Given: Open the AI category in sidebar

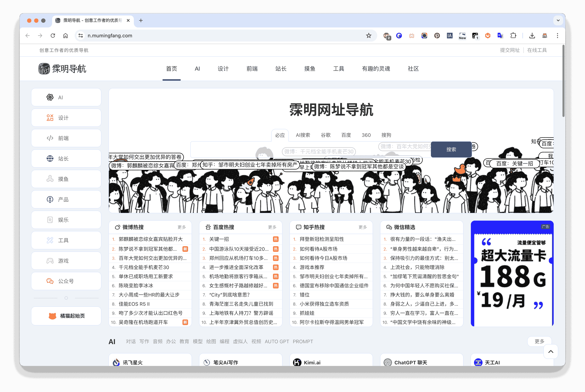Looking at the screenshot, I should point(66,98).
